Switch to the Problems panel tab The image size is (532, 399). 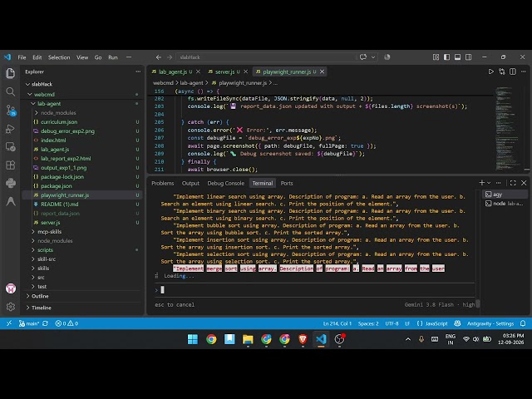point(163,183)
